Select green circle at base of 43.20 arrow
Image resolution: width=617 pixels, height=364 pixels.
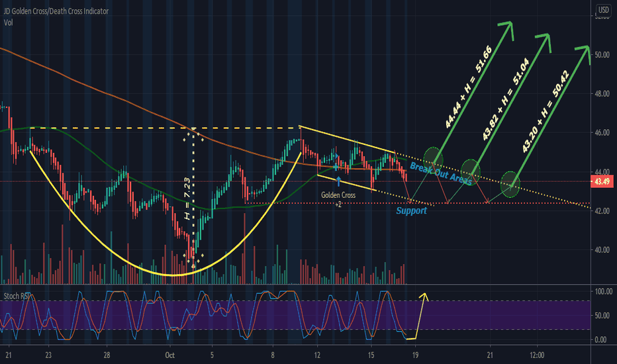pos(510,184)
